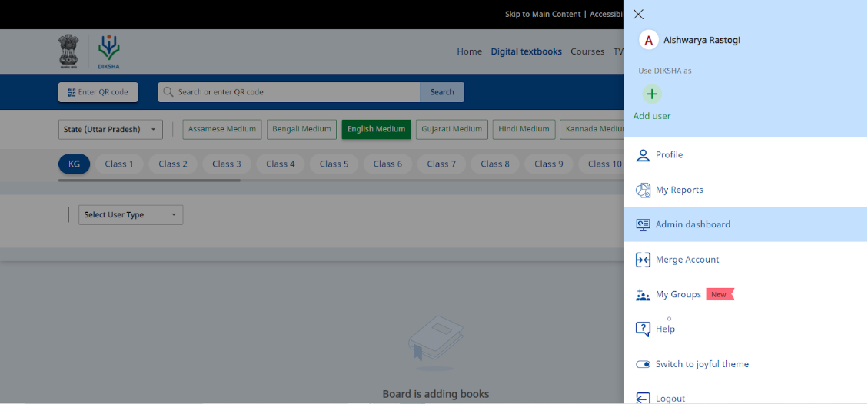Select the Merge Account icon

pos(643,260)
